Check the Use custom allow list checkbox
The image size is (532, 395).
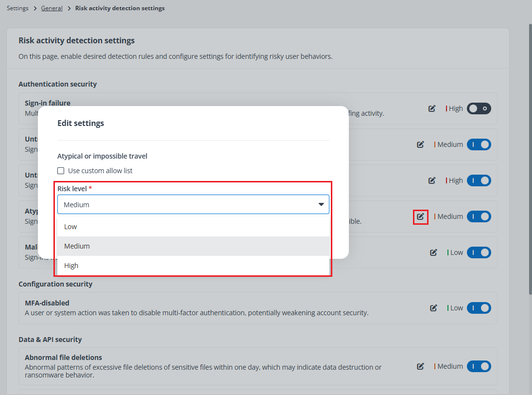tap(61, 171)
